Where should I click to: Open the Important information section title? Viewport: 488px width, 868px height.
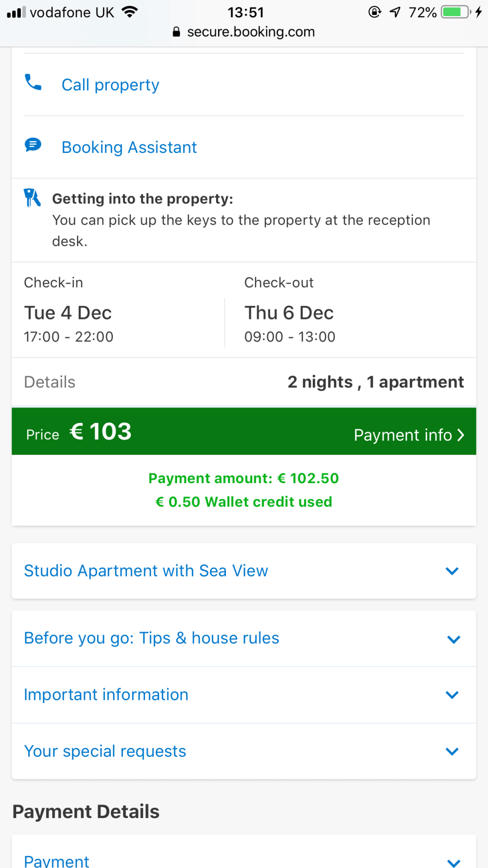(106, 695)
